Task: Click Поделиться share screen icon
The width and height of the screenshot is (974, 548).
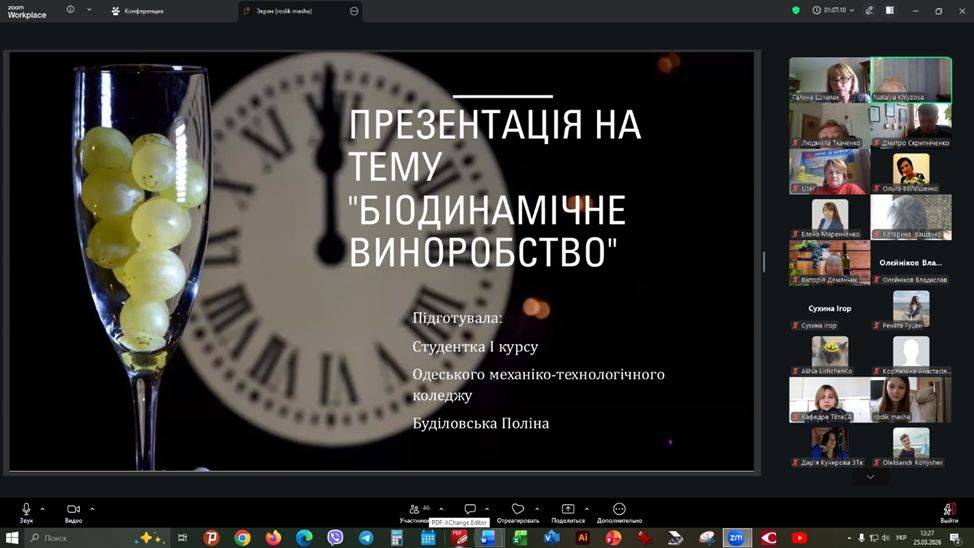Action: tap(568, 511)
